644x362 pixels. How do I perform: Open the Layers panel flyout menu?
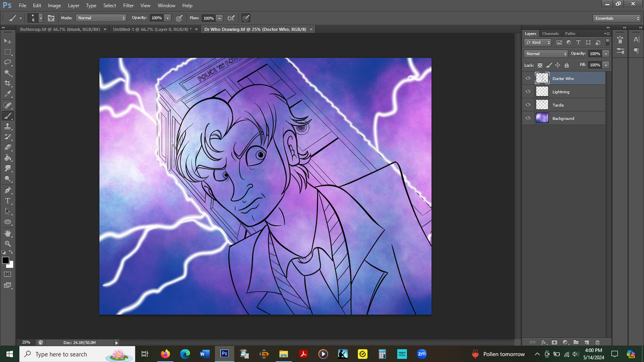click(607, 34)
